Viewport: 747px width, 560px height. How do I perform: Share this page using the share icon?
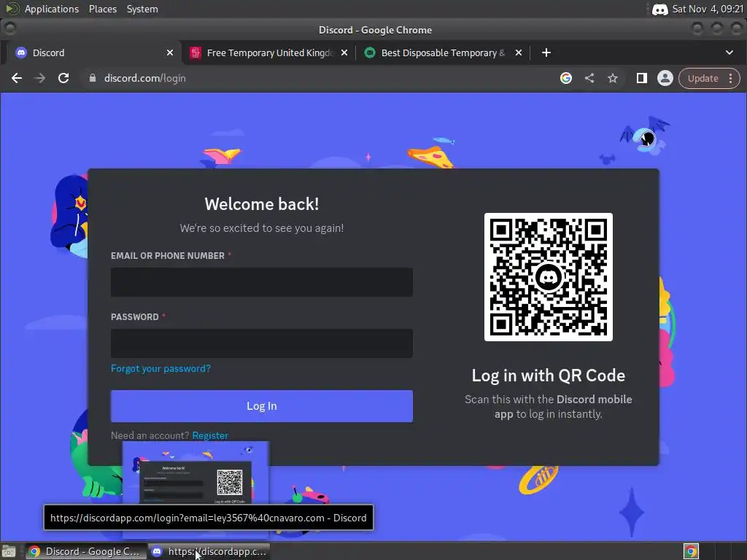[589, 78]
